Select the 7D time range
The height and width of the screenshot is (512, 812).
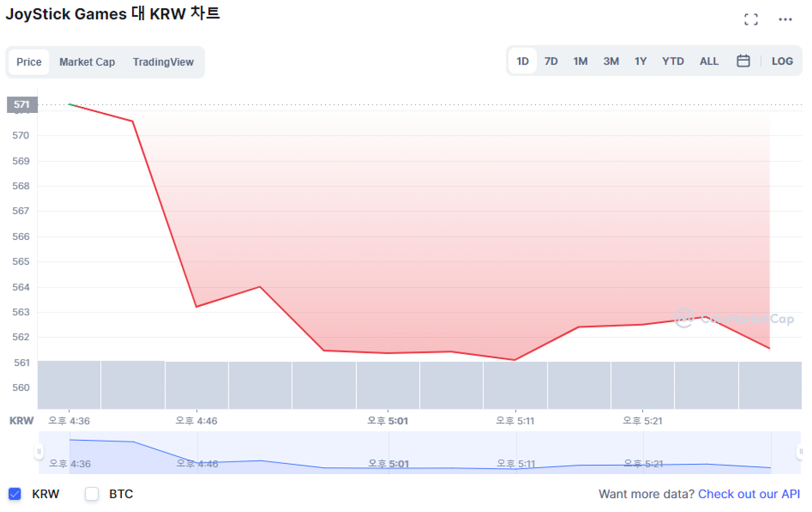click(551, 61)
